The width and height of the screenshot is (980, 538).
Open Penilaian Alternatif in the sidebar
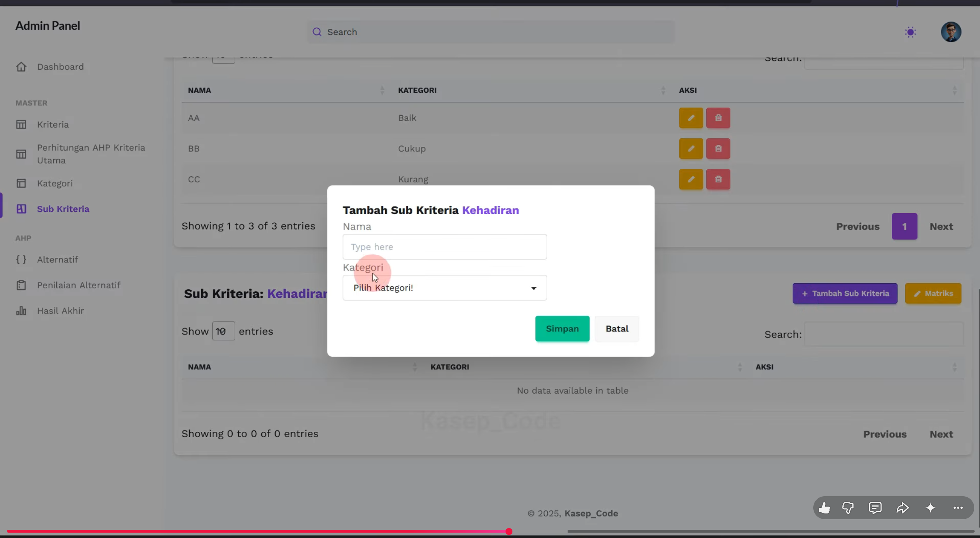(x=79, y=285)
